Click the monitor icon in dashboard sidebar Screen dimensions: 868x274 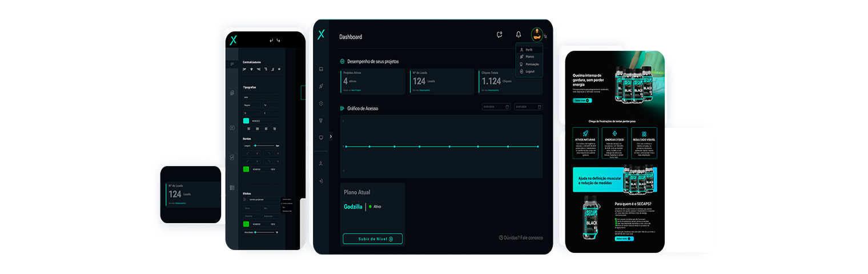point(322,138)
